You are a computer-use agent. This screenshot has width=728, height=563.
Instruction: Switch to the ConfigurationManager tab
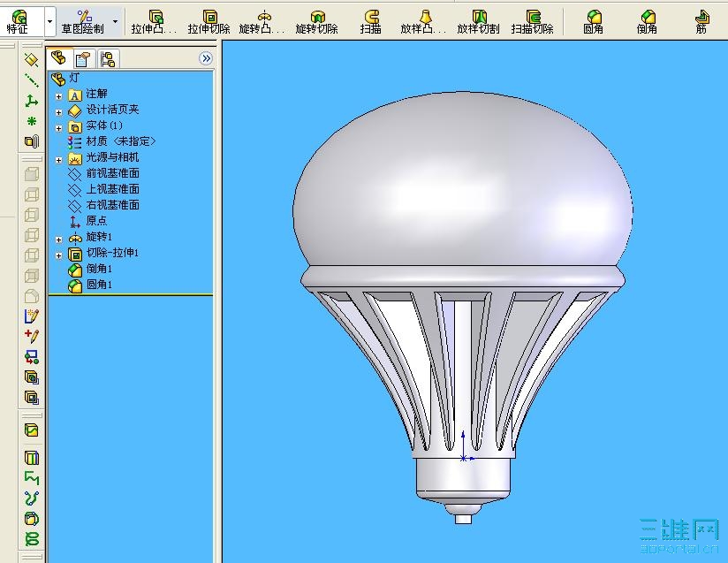[108, 59]
